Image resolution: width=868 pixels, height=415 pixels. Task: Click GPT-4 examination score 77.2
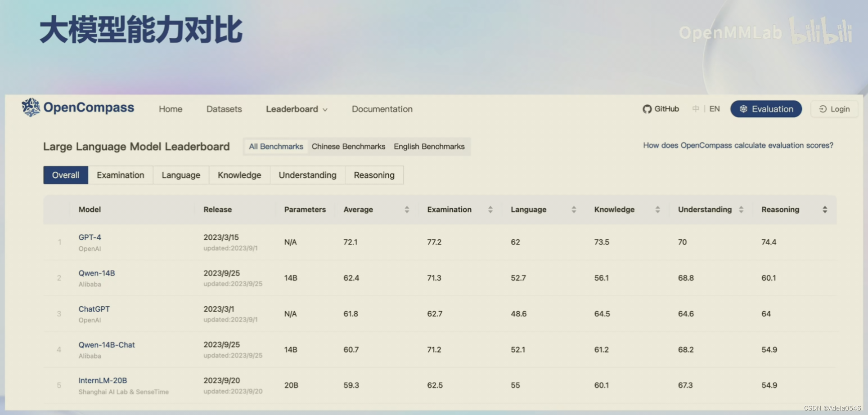pos(434,242)
